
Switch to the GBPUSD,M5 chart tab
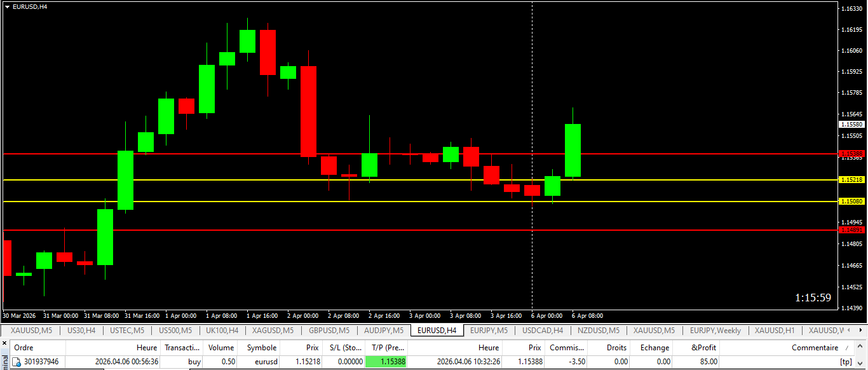click(329, 331)
